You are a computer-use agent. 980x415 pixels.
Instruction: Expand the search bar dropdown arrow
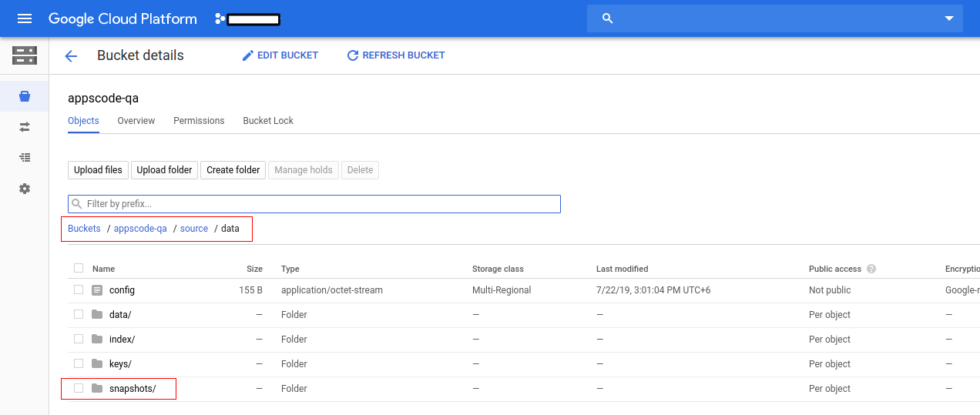click(x=949, y=18)
